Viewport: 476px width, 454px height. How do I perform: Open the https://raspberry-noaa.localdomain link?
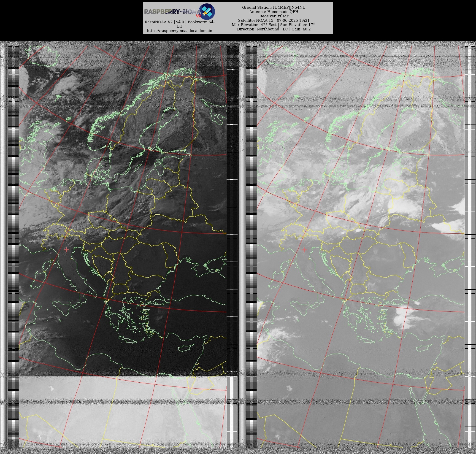[x=180, y=31]
